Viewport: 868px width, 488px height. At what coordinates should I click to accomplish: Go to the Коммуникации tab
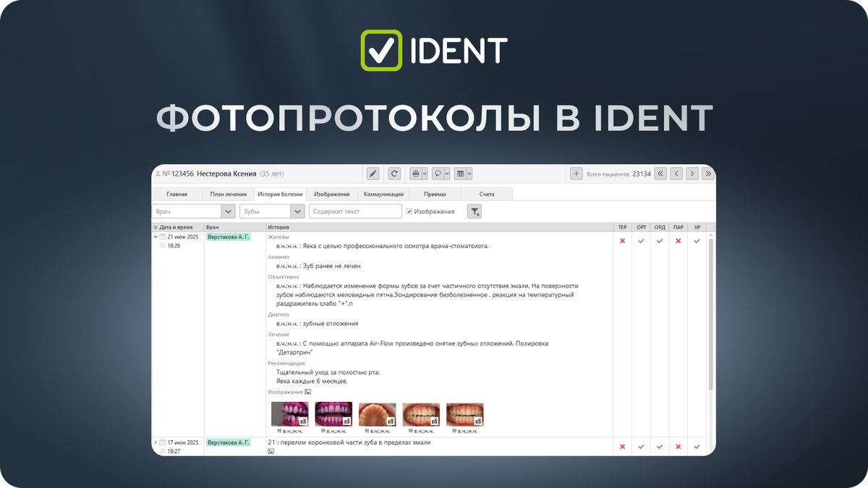[x=383, y=194]
